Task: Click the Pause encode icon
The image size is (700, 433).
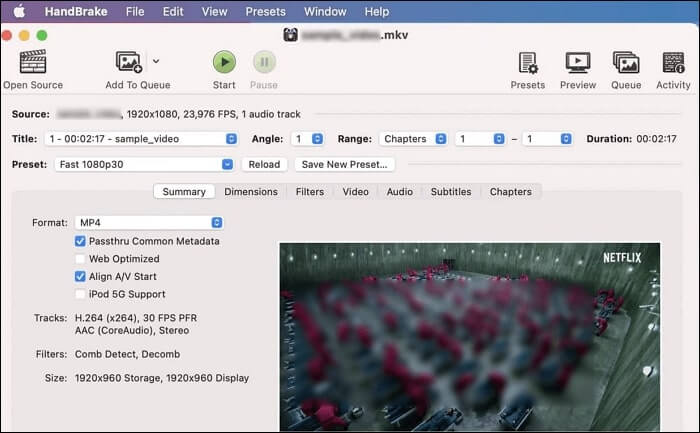Action: (264, 62)
